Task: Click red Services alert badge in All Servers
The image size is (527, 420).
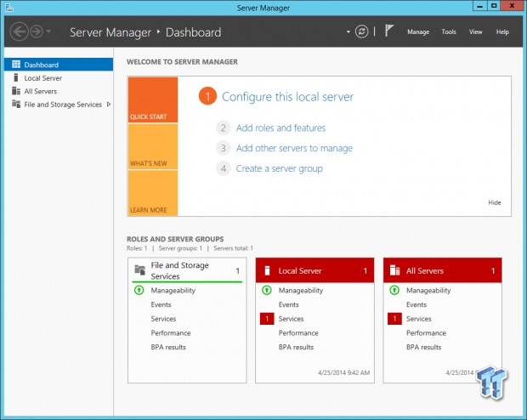Action: coord(394,319)
